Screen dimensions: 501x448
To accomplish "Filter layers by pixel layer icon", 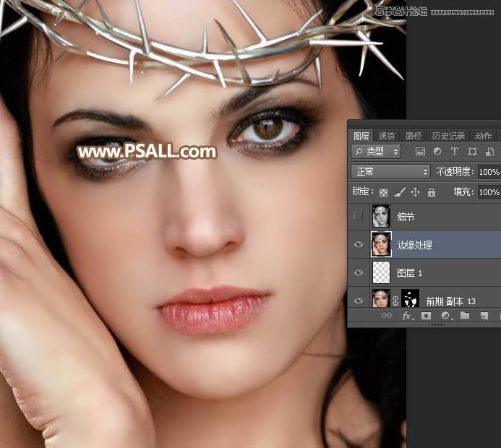I will [420, 152].
